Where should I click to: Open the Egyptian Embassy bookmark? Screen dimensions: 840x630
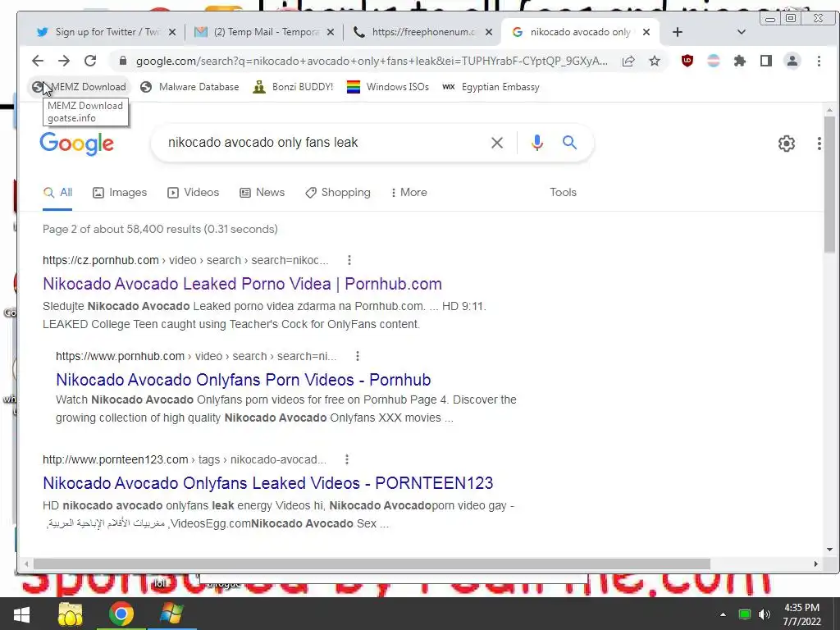491,87
